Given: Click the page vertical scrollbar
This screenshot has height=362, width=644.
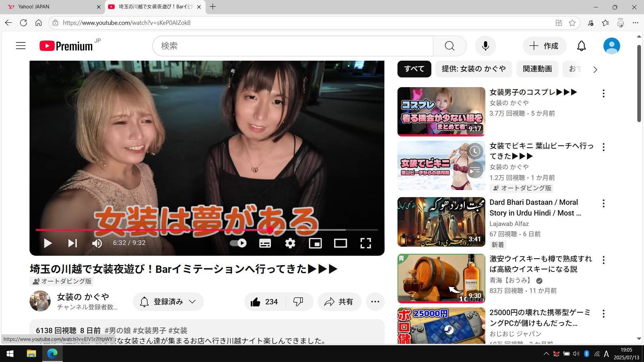Looking at the screenshot, I should click(639, 84).
